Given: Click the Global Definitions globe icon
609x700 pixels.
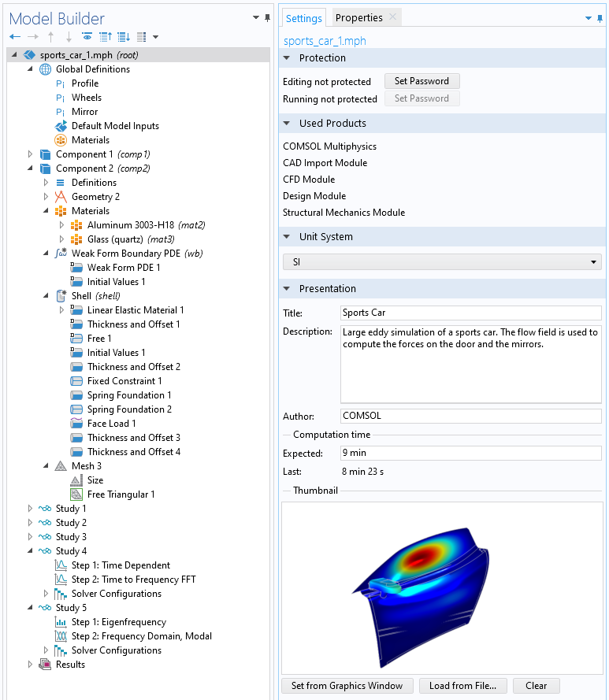Looking at the screenshot, I should coord(45,69).
